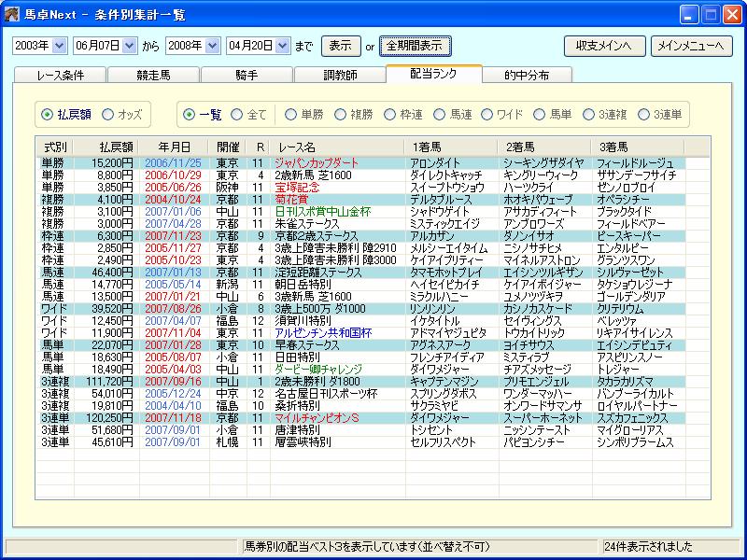The width and height of the screenshot is (747, 560).
Task: Switch to the レース条件 tab
Action: coord(60,76)
